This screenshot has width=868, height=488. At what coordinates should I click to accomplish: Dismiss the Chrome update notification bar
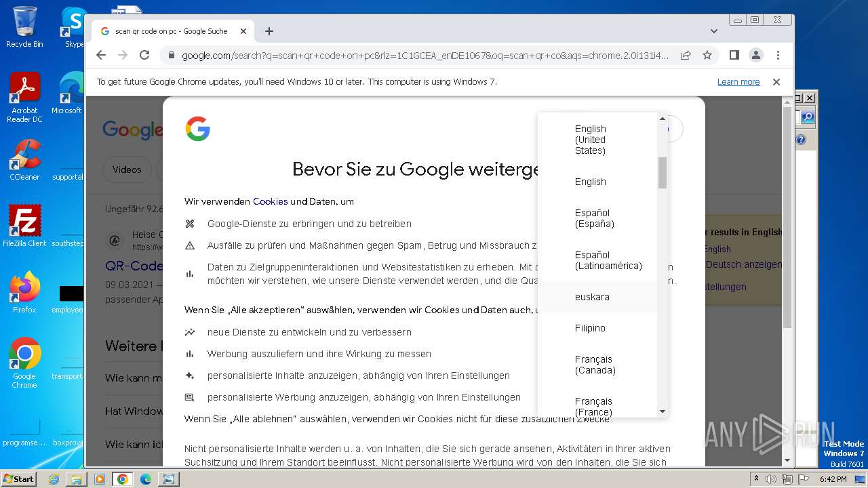[776, 81]
